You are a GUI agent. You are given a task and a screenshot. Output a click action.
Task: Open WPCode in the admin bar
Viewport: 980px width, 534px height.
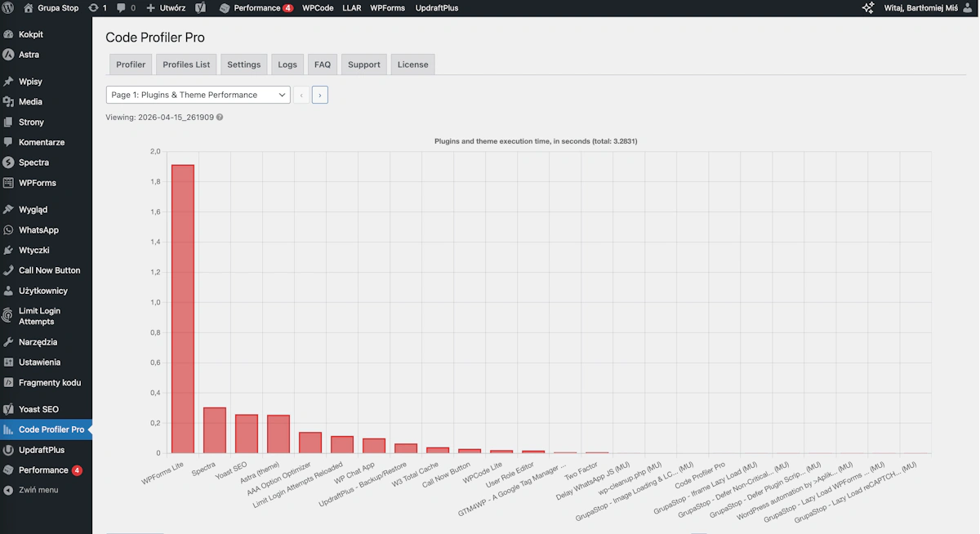coord(318,8)
